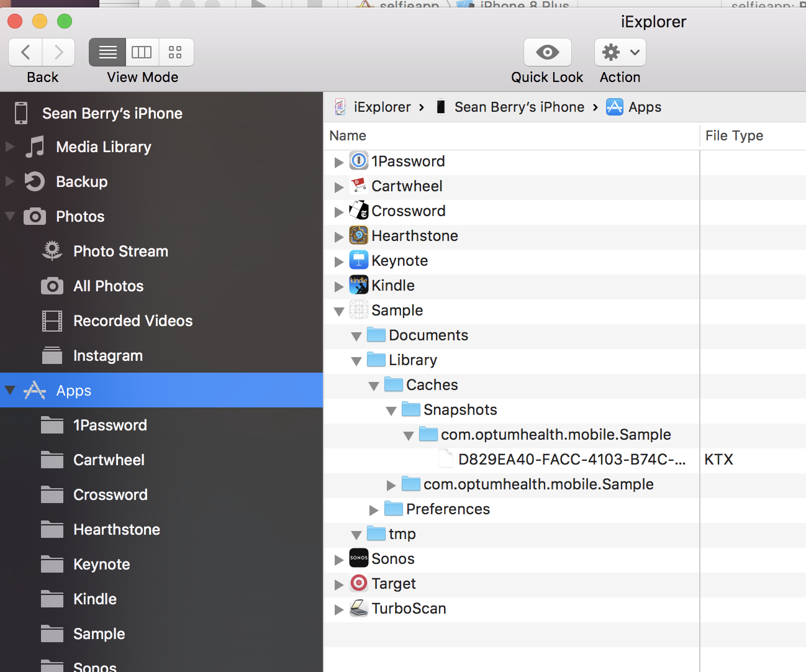Screen dimensions: 806x672
Task: Go back with the left arrow button
Action: (25, 52)
